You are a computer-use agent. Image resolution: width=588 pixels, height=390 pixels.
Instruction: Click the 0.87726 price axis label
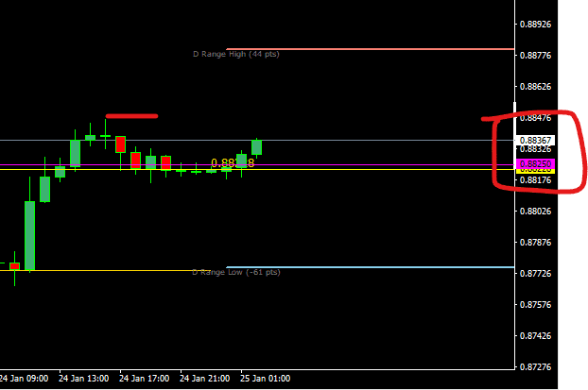point(535,274)
